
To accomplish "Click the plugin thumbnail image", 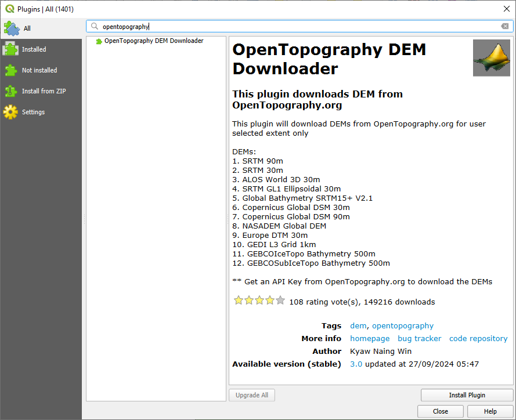I will click(x=491, y=58).
